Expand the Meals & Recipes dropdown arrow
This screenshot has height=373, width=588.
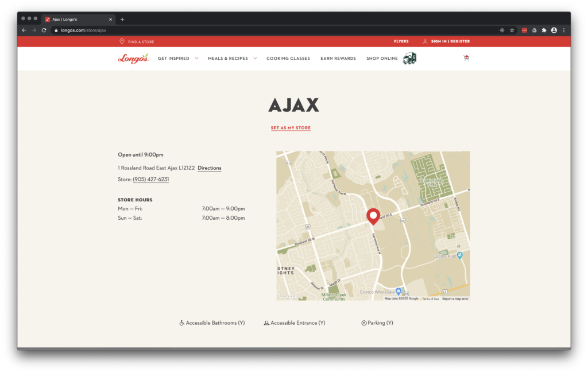tap(254, 58)
